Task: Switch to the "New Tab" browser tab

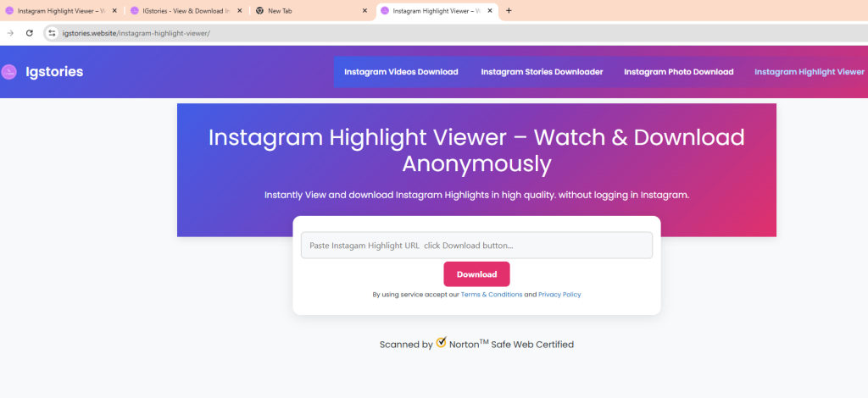Action: 305,11
